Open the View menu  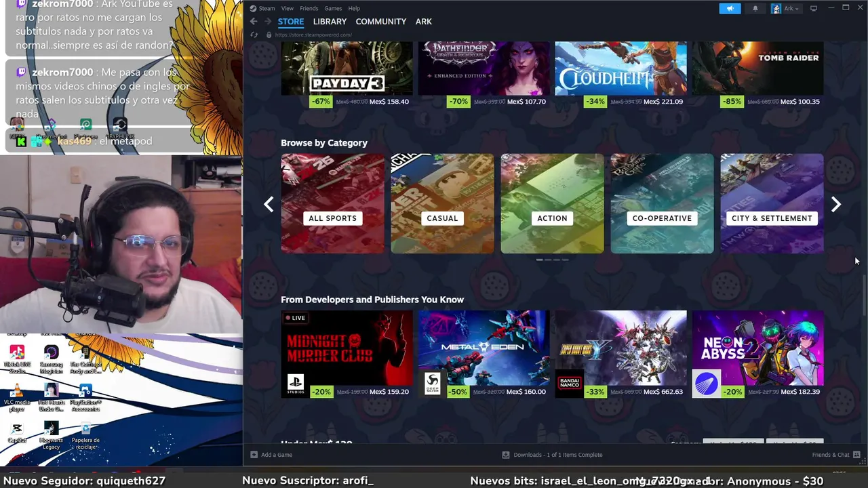(288, 8)
